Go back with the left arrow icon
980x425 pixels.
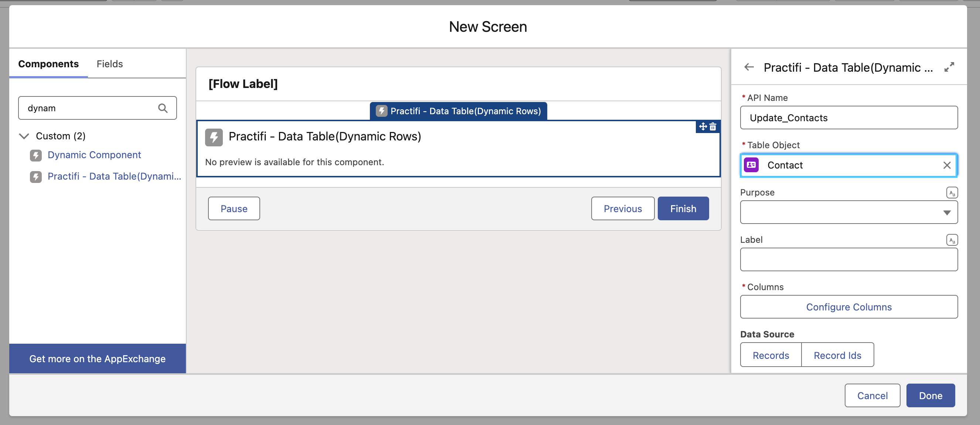(749, 67)
